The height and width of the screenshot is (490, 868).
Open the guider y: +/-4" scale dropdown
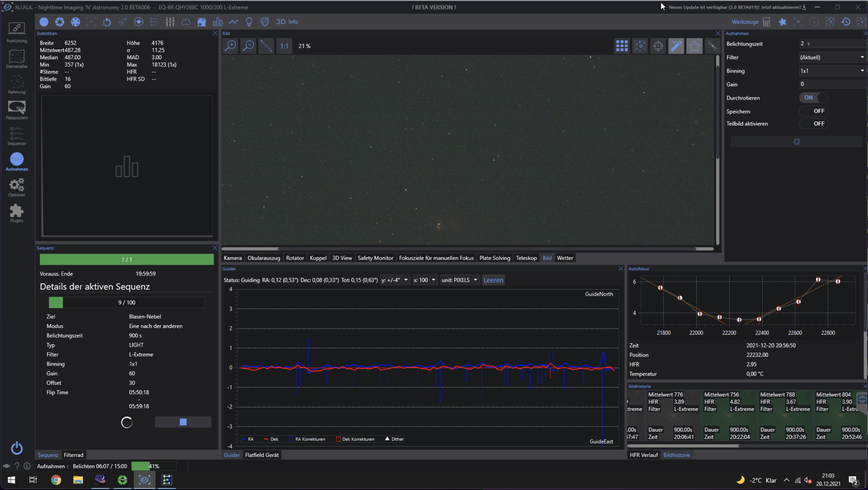point(394,280)
